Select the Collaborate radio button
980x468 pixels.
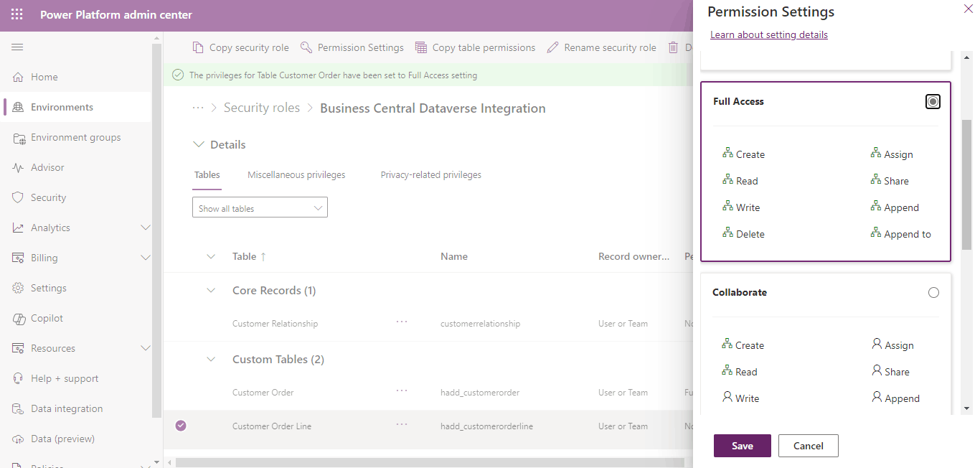[x=933, y=293]
